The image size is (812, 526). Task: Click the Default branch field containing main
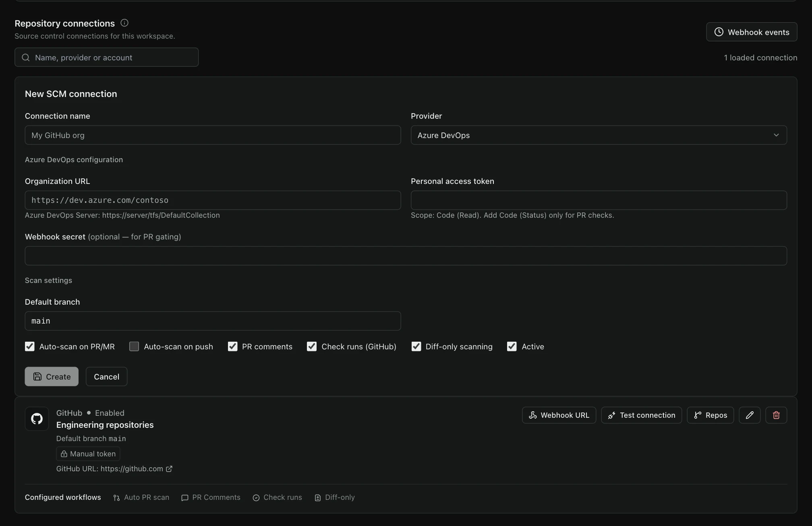pyautogui.click(x=213, y=321)
